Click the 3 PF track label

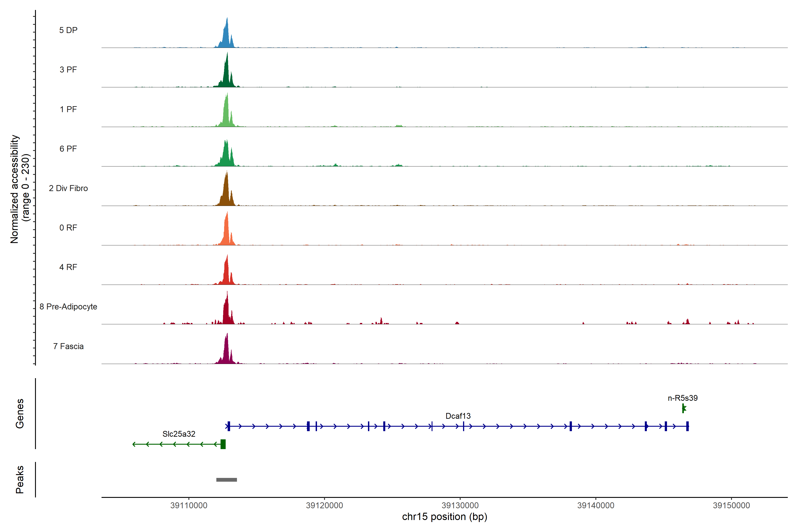(x=68, y=70)
